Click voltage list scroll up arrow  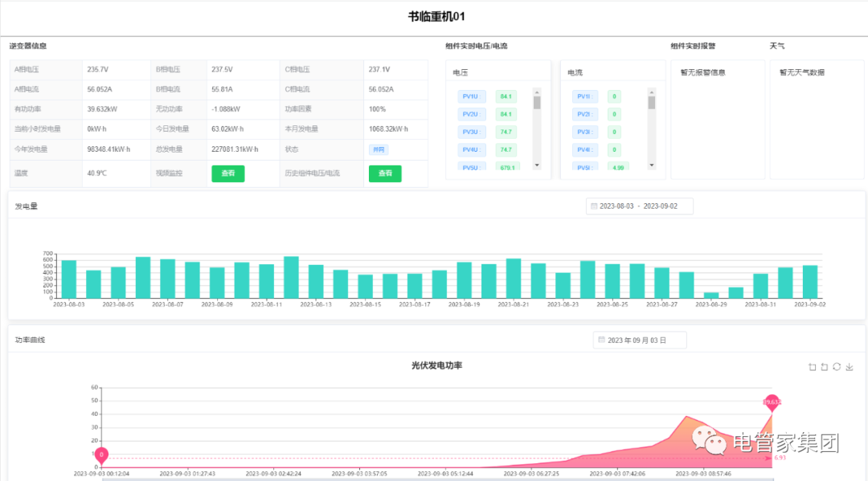(537, 92)
